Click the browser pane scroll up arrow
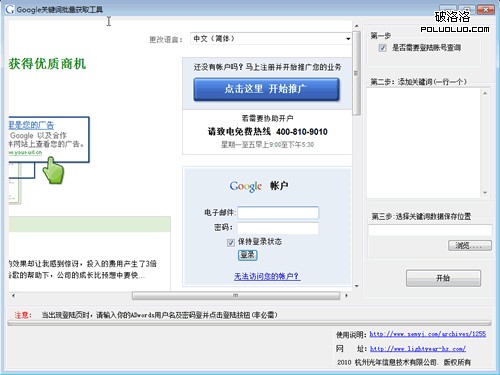Screen dimensions: 500x375 (357, 26)
